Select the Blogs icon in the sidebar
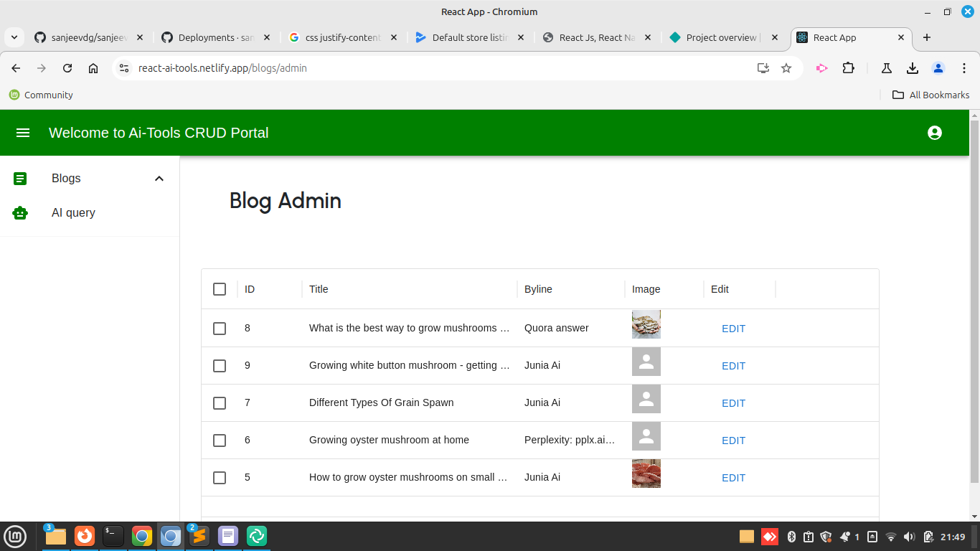 click(19, 178)
